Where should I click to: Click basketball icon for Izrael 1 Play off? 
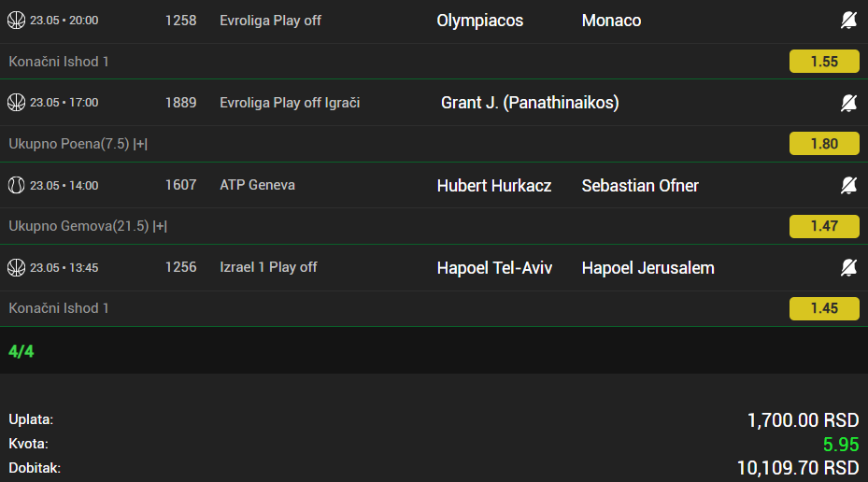point(16,268)
